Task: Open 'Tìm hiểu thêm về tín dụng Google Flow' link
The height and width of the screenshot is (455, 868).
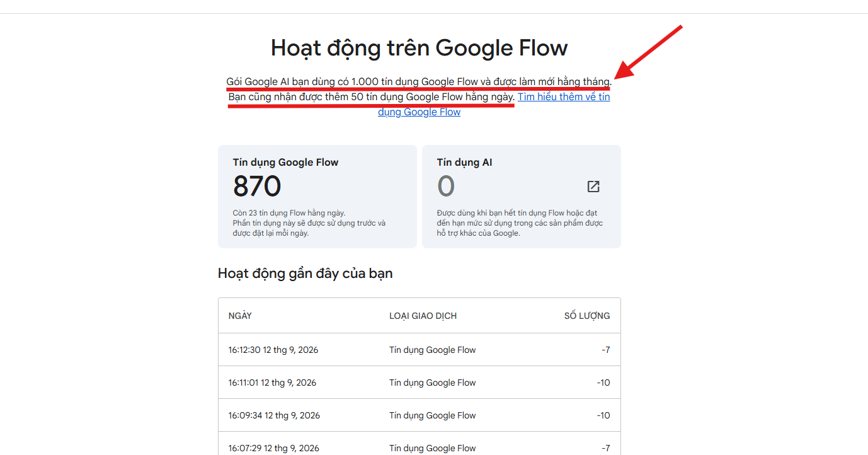Action: coord(494,105)
